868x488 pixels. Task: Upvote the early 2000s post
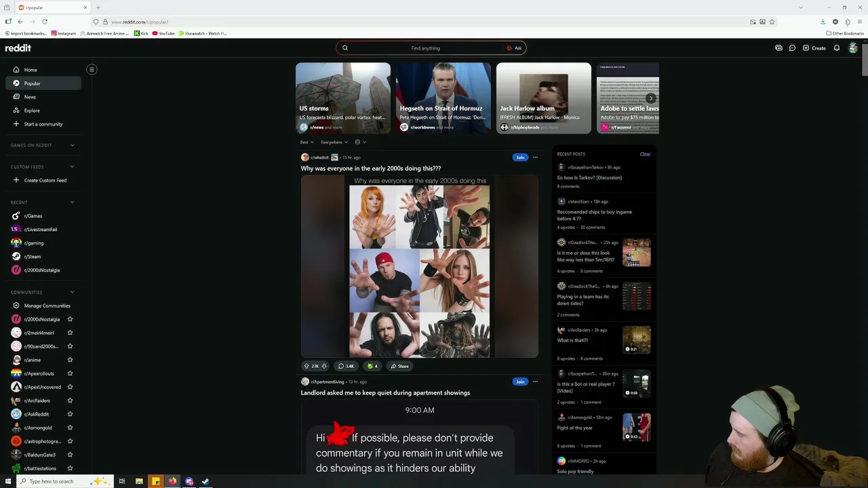[x=306, y=366]
